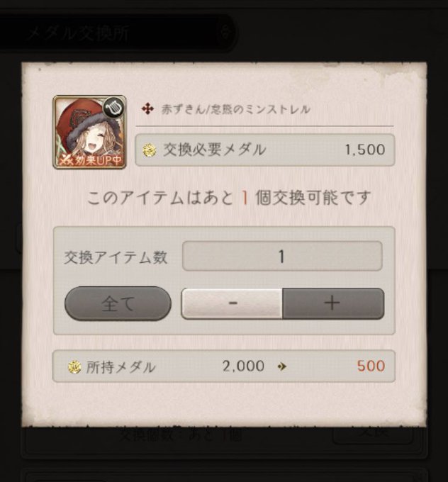The image size is (448, 482).
Task: Increase exchange count with the + button
Action: point(333,303)
